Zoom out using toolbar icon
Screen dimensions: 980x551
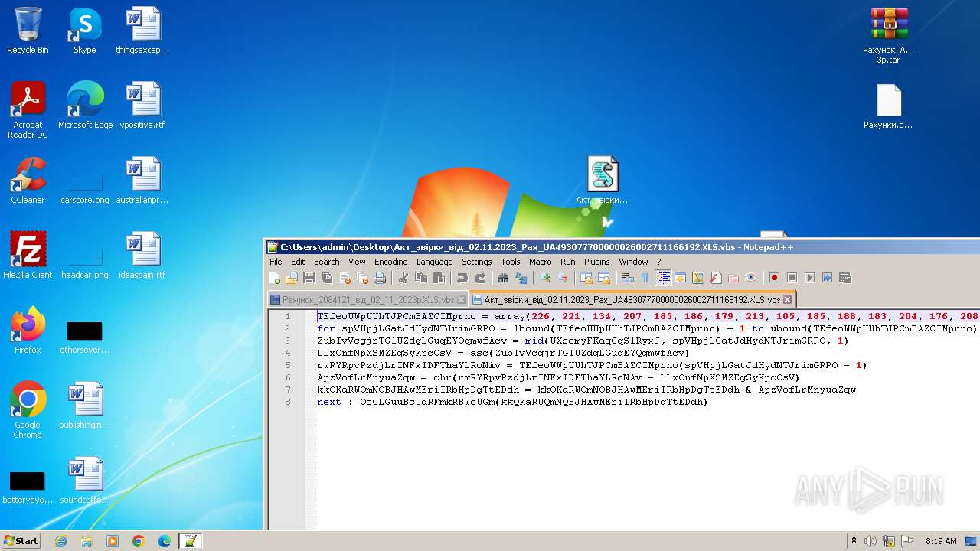point(562,278)
